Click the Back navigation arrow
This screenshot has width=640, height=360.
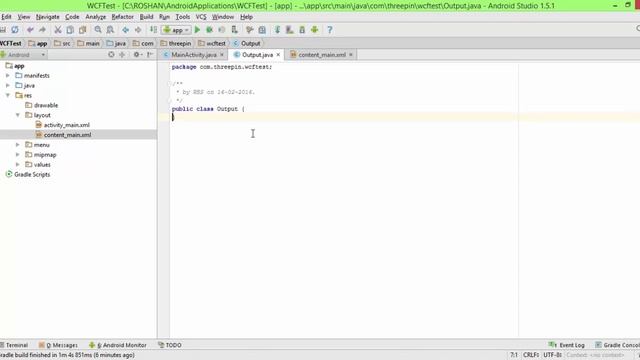click(x=126, y=30)
